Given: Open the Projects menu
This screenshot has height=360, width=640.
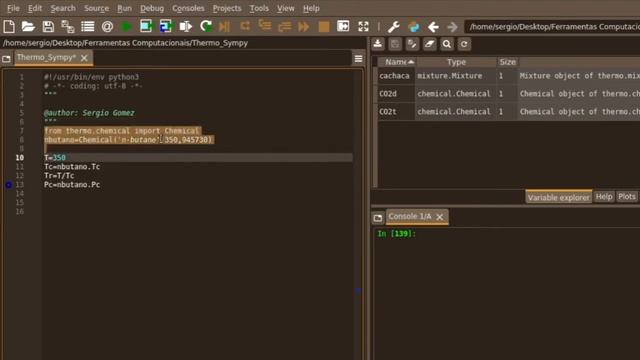Looking at the screenshot, I should pyautogui.click(x=227, y=9).
